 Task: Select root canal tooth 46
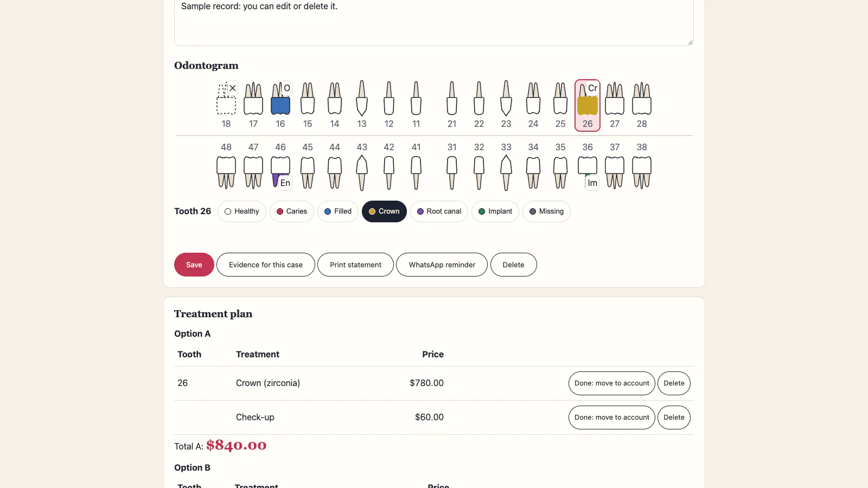280,166
